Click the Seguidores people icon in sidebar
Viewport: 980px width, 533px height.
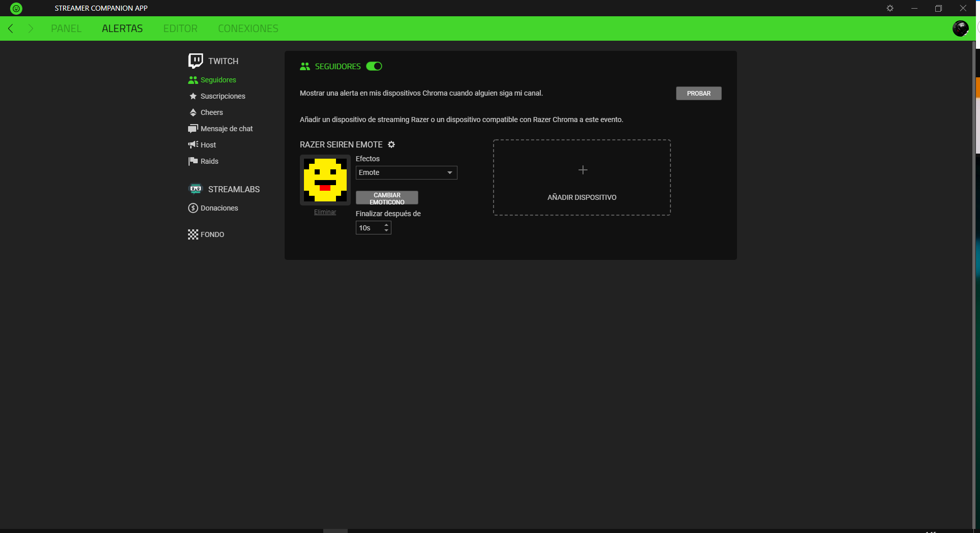(x=193, y=80)
